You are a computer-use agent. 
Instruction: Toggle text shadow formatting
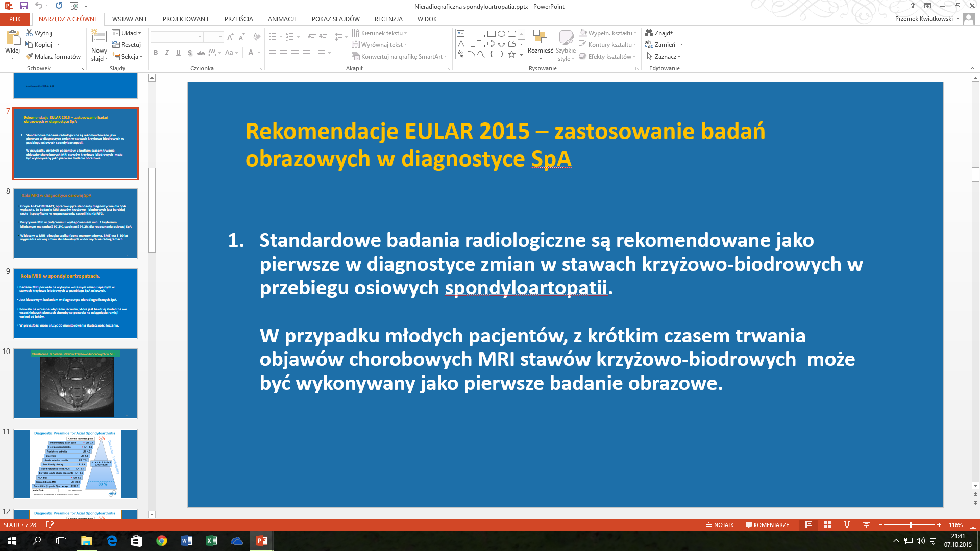(x=190, y=53)
